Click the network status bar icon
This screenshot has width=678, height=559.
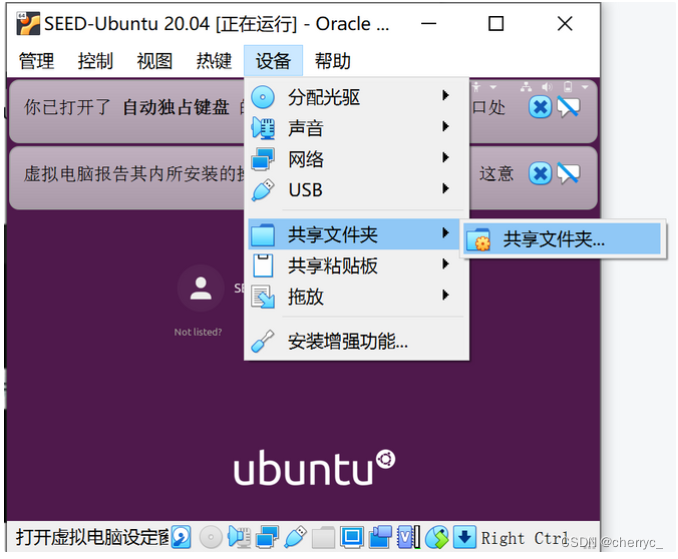click(x=267, y=537)
